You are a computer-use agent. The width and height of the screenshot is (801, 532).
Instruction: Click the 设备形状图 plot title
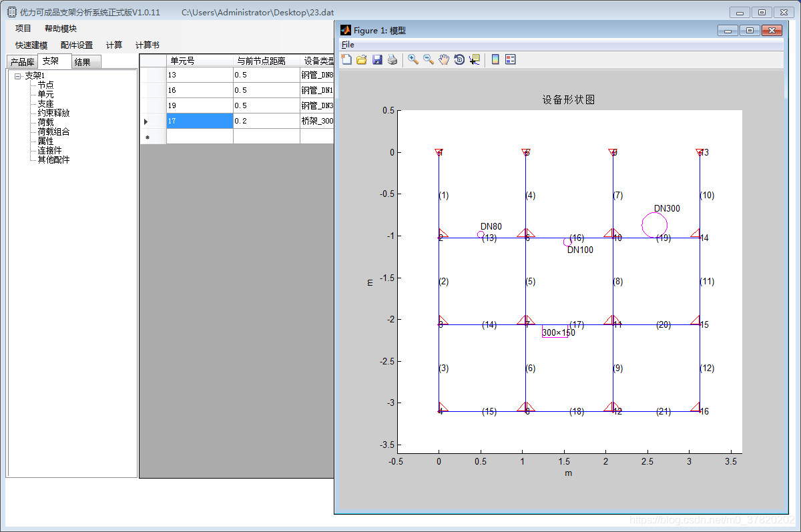coord(569,99)
